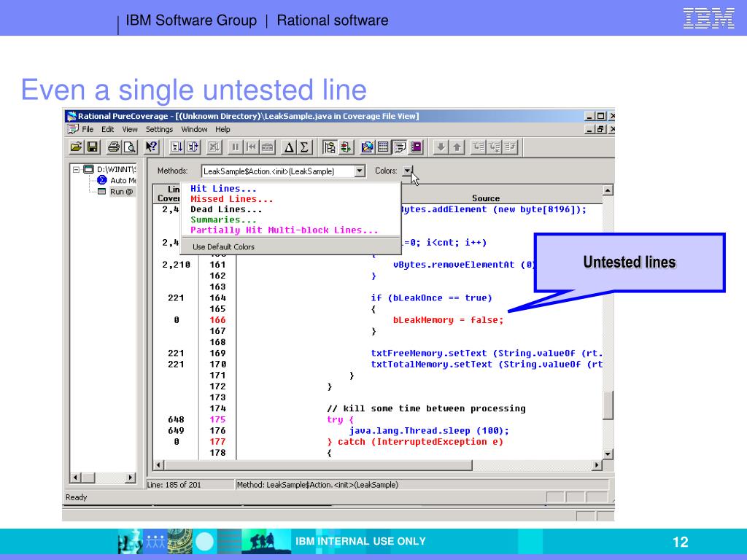
Task: Select the D:\WINNT item in the tree
Action: click(116, 169)
